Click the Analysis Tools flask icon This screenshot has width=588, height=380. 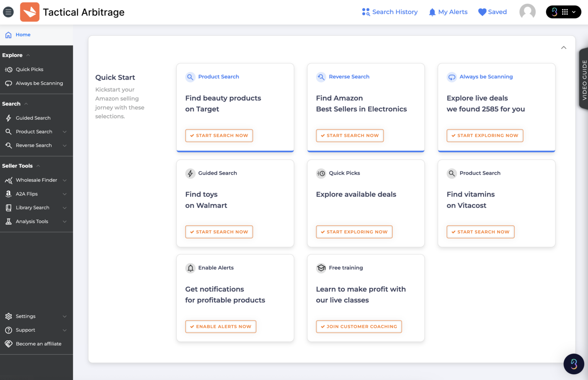click(8, 221)
